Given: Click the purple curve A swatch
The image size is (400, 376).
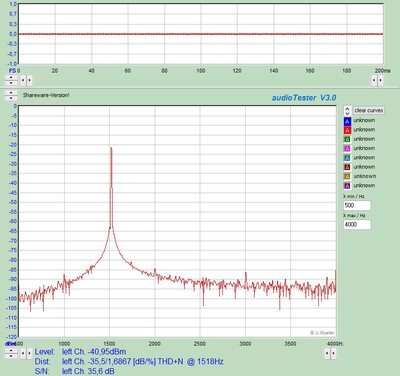Looking at the screenshot, I should click(347, 186).
